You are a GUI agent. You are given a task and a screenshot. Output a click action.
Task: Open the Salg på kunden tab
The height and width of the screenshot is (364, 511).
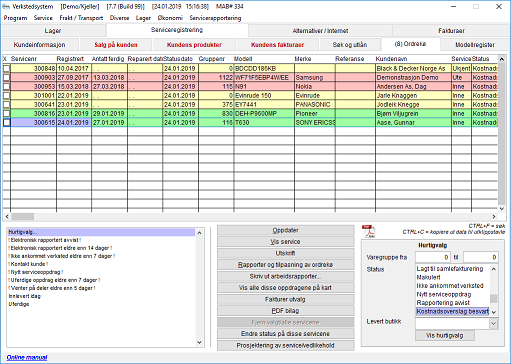tap(116, 45)
